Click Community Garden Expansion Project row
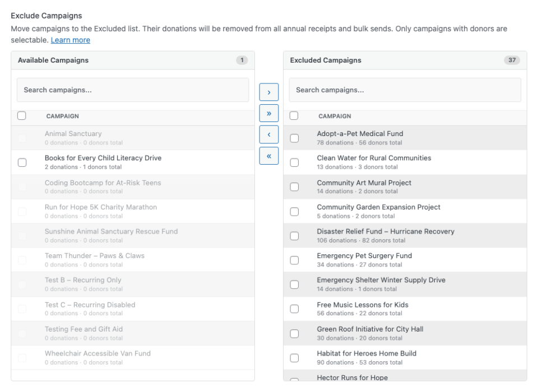Screen dimensions: 538x392 (405, 211)
